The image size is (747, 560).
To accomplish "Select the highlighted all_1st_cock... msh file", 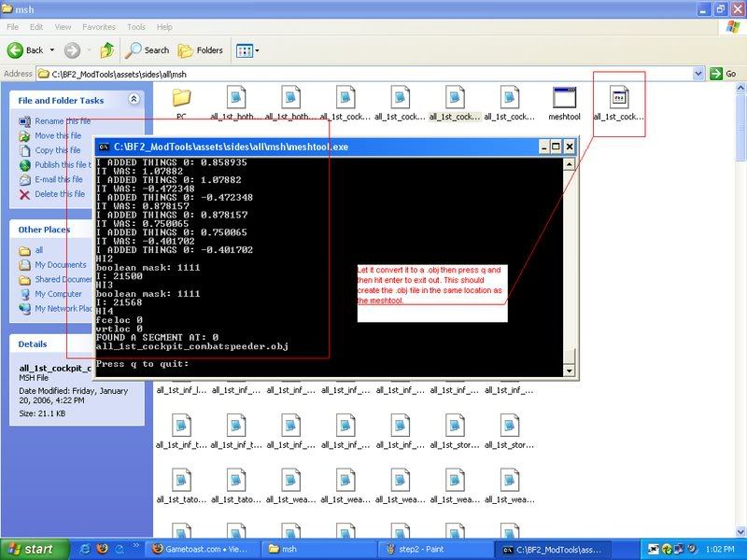I will (455, 103).
